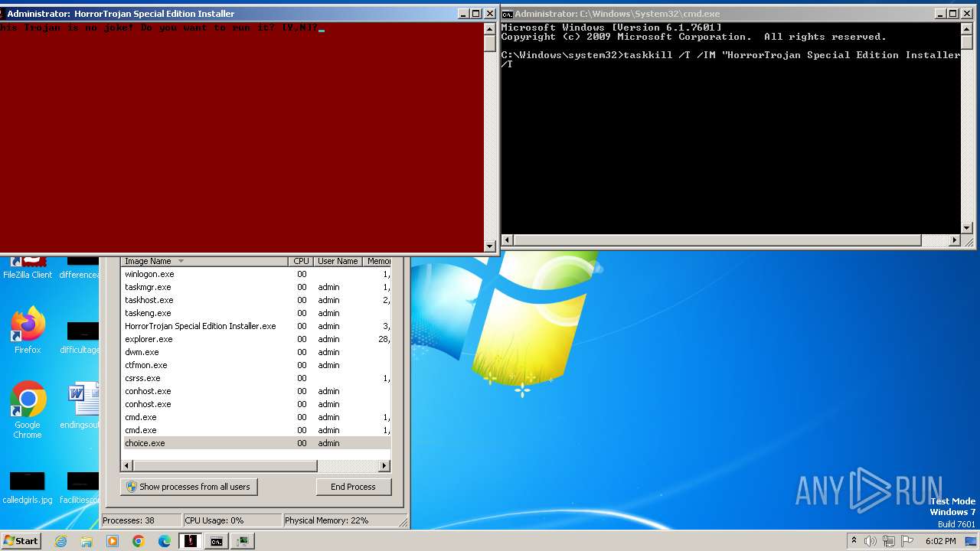The height and width of the screenshot is (551, 980).
Task: Select the choice.exe process row
Action: click(256, 443)
